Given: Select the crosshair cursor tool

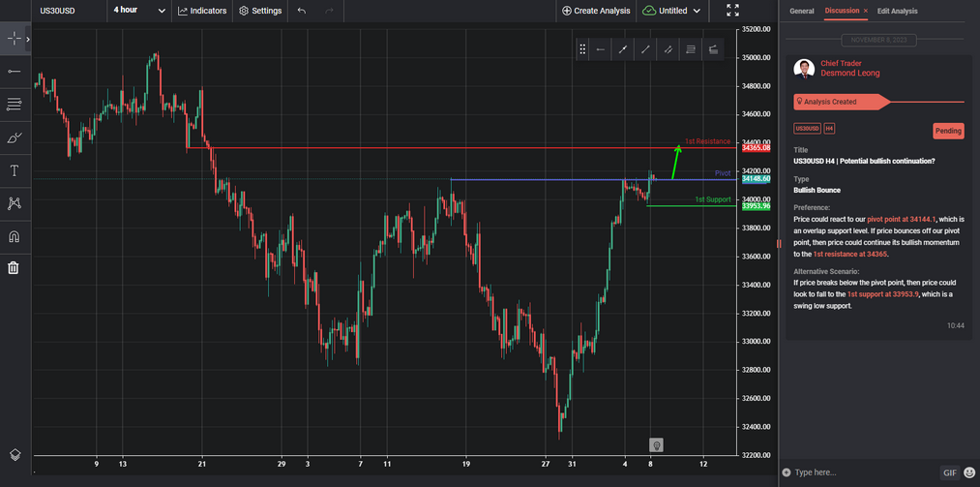Looking at the screenshot, I should (x=14, y=39).
